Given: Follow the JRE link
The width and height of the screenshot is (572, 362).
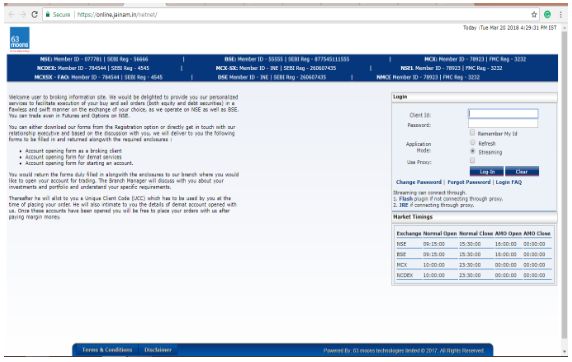Looking at the screenshot, I should point(403,205).
